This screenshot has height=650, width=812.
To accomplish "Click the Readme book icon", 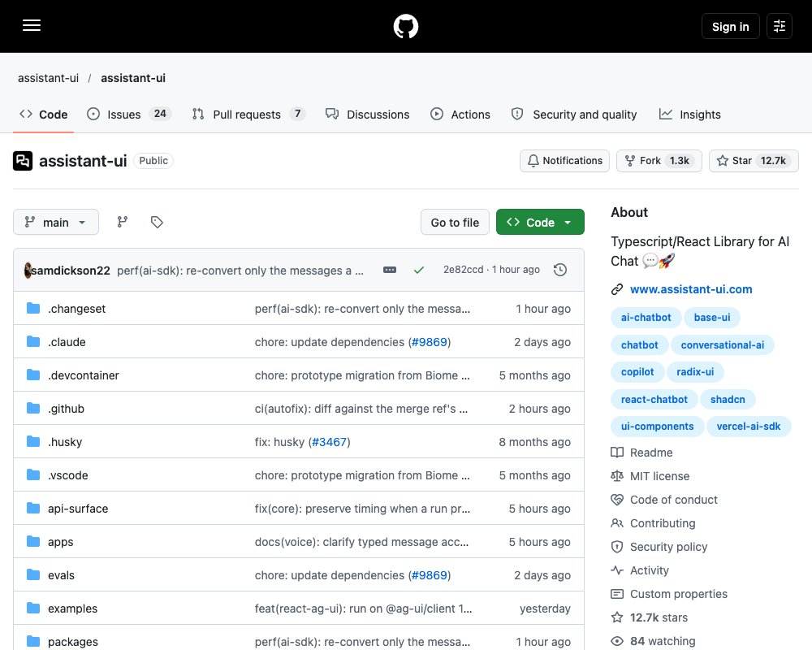I will point(617,453).
